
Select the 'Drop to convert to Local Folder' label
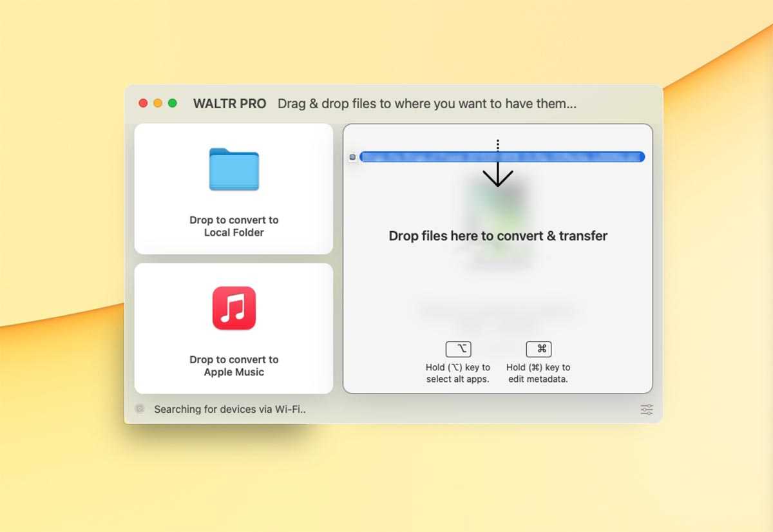coord(234,226)
